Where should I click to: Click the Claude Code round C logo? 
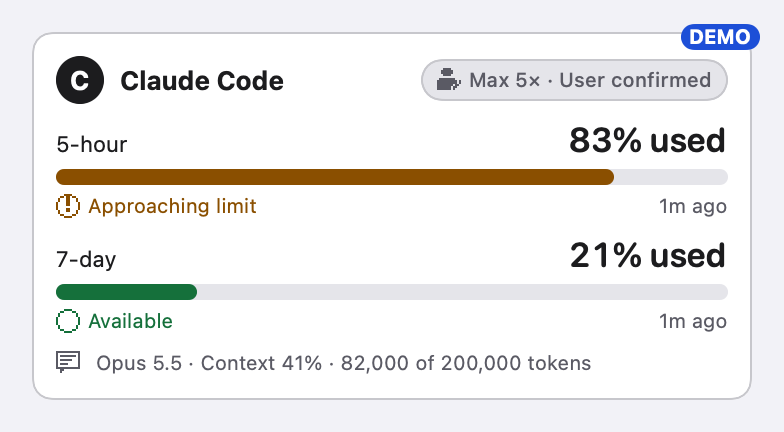click(80, 80)
